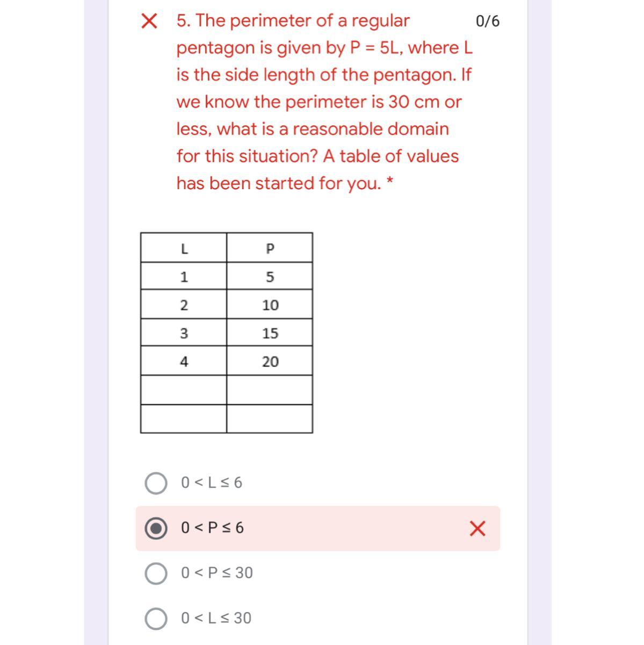Click the table cell with L value 3
The image size is (644, 645).
(x=184, y=333)
